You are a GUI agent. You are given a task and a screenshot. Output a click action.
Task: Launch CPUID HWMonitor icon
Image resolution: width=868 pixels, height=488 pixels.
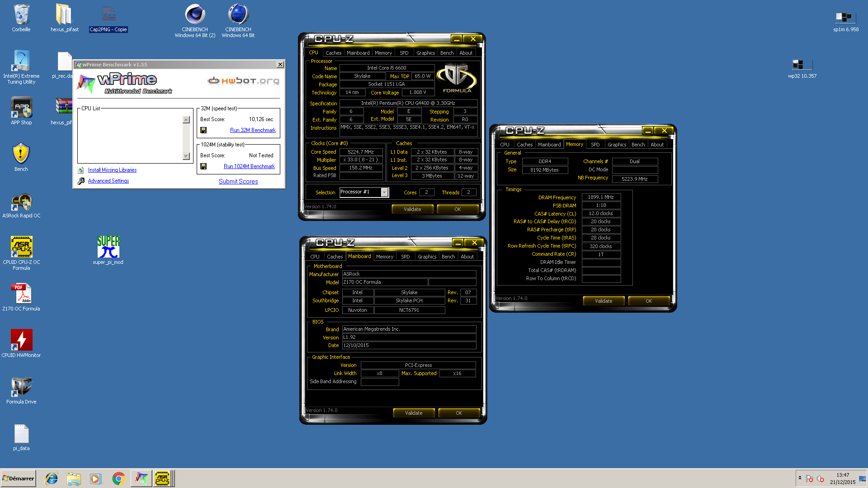[x=21, y=343]
